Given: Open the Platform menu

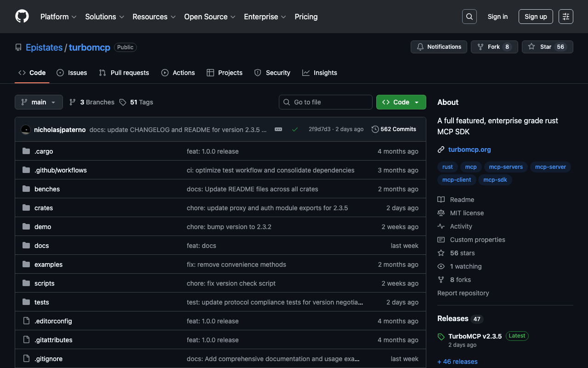Looking at the screenshot, I should 58,17.
